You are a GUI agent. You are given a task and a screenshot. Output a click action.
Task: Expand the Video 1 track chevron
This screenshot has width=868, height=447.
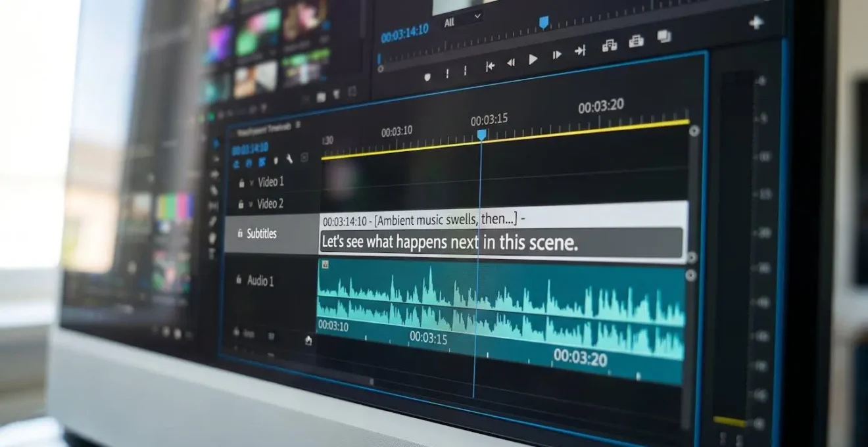251,183
